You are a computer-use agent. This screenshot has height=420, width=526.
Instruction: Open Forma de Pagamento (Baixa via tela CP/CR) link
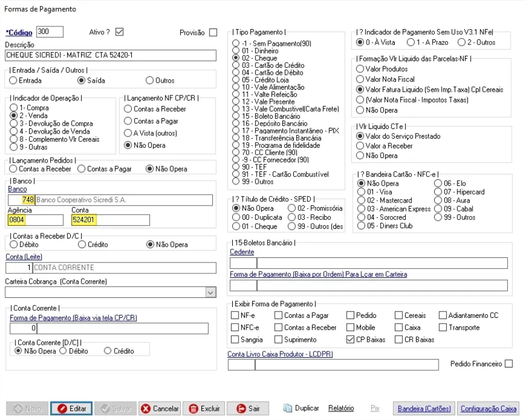pos(74,318)
